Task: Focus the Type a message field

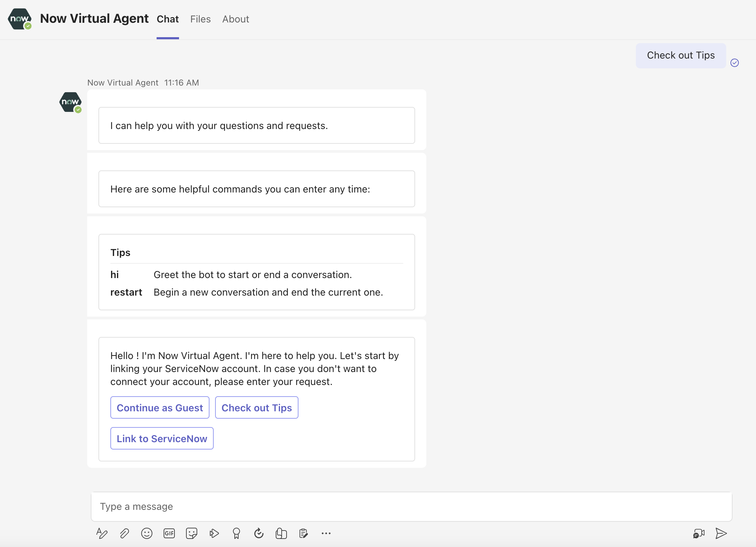Action: pos(412,507)
